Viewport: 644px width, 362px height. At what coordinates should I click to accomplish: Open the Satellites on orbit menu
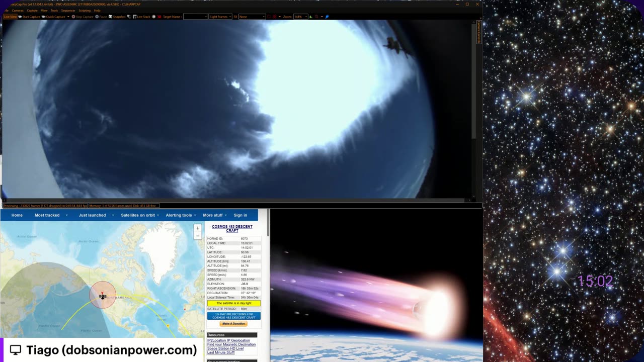click(139, 215)
